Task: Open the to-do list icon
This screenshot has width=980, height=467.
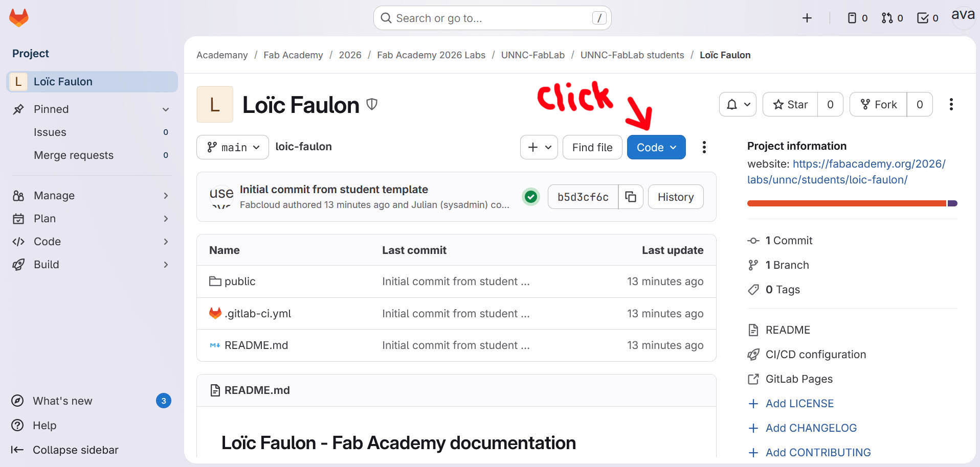Action: point(927,18)
